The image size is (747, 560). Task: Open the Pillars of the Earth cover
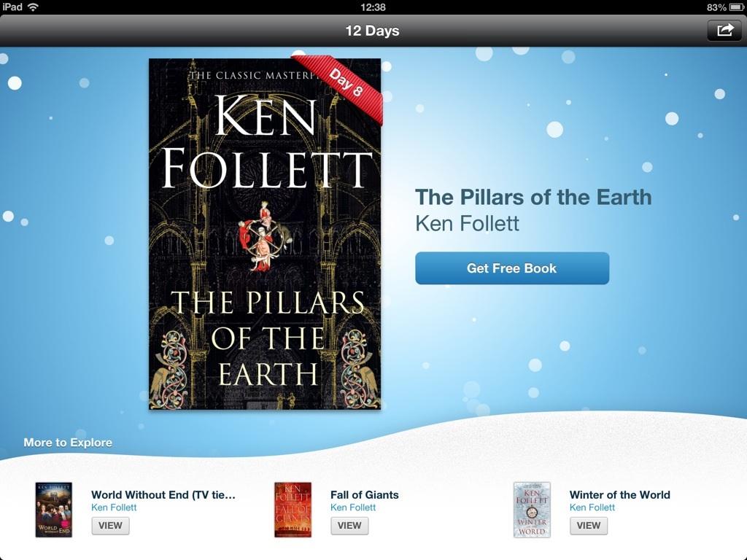265,234
